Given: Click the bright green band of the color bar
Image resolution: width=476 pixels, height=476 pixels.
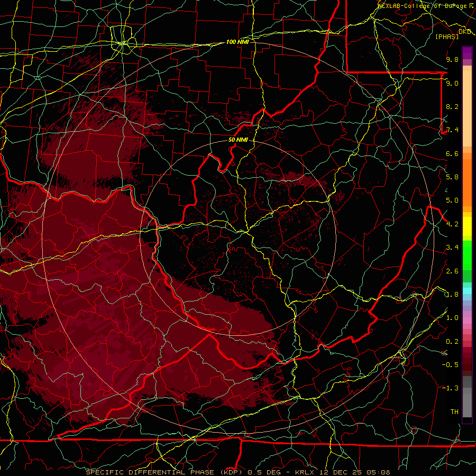Looking at the screenshot, I should (467, 254).
